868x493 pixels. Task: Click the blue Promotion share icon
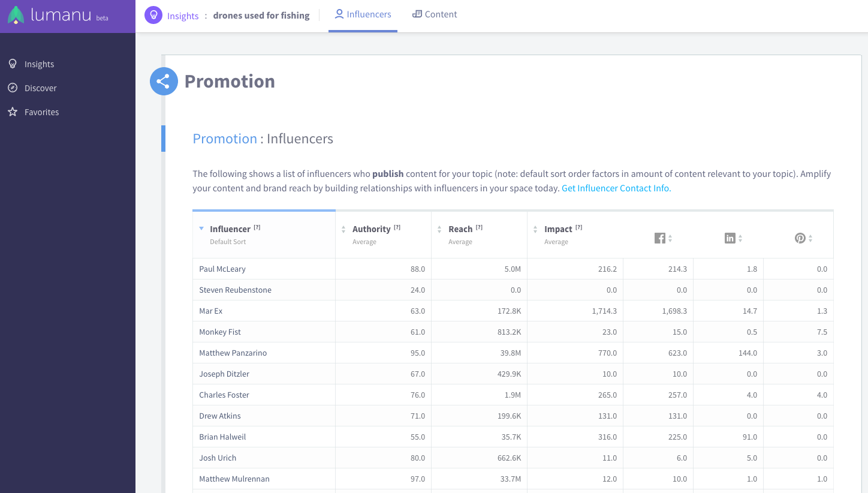tap(164, 81)
